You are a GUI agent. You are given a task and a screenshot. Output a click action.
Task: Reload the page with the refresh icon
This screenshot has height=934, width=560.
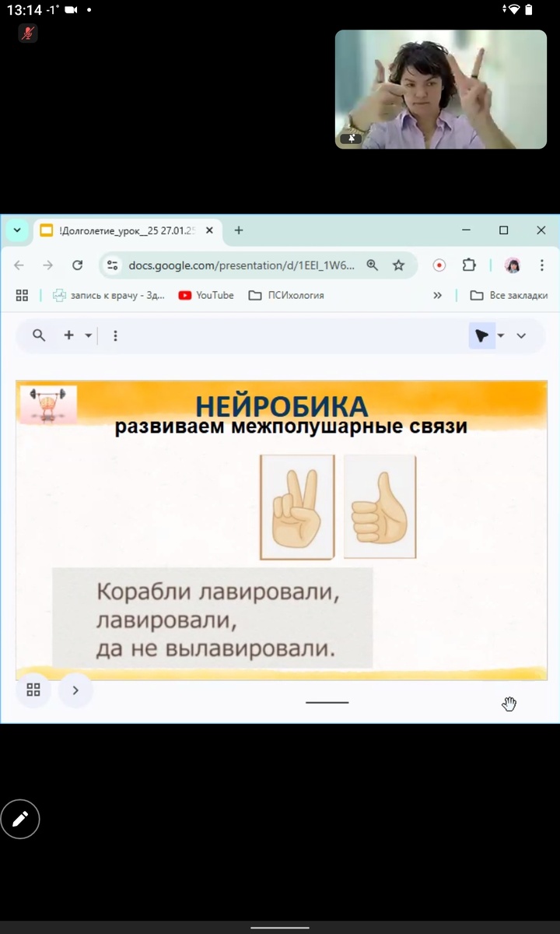(77, 265)
